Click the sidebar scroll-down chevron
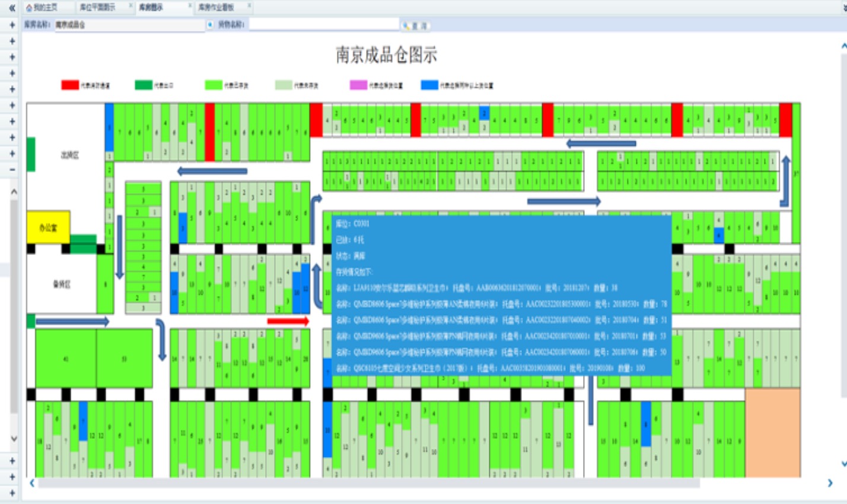The height and width of the screenshot is (504, 847). pyautogui.click(x=14, y=439)
